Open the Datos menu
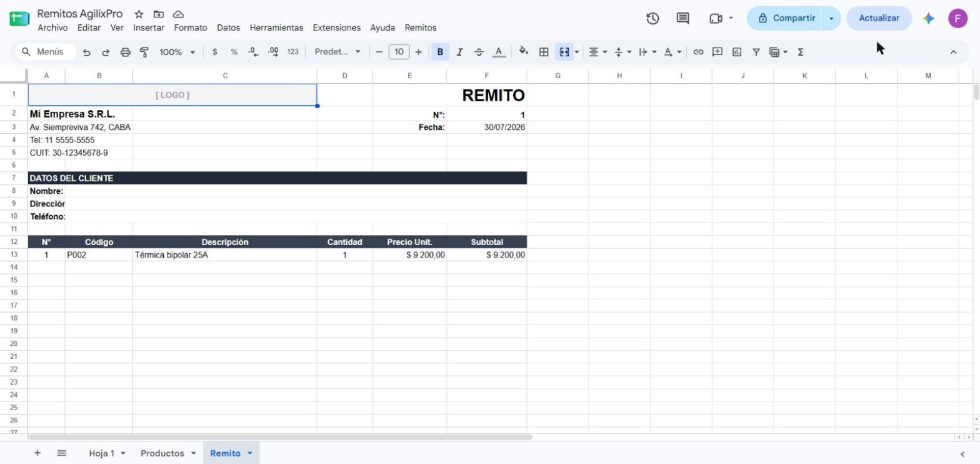This screenshot has width=980, height=464. [229, 28]
